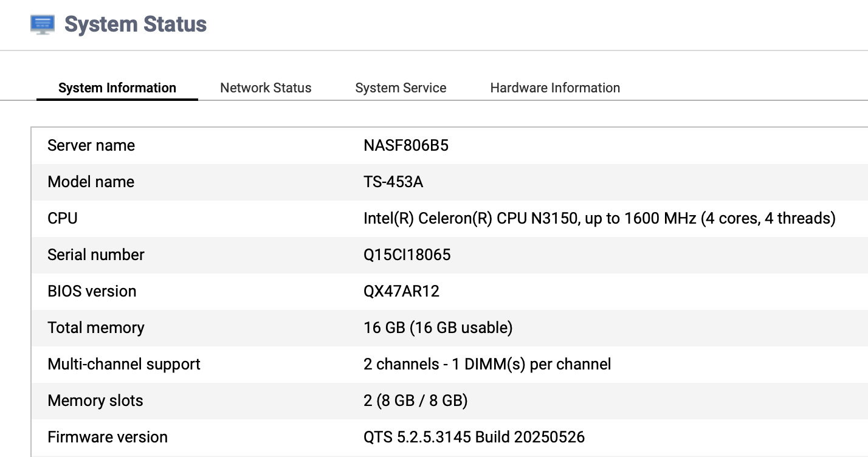The width and height of the screenshot is (868, 457).
Task: Switch to the System Information tab
Action: pos(117,88)
